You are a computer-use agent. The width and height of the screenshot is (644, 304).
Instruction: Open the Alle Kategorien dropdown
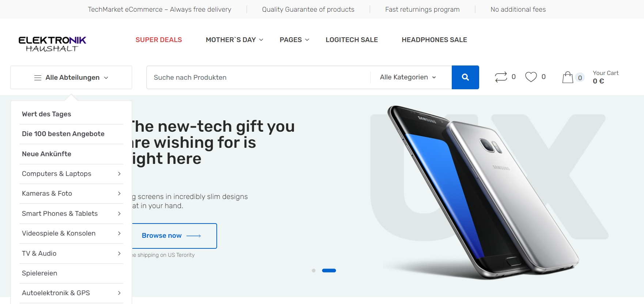tap(408, 77)
